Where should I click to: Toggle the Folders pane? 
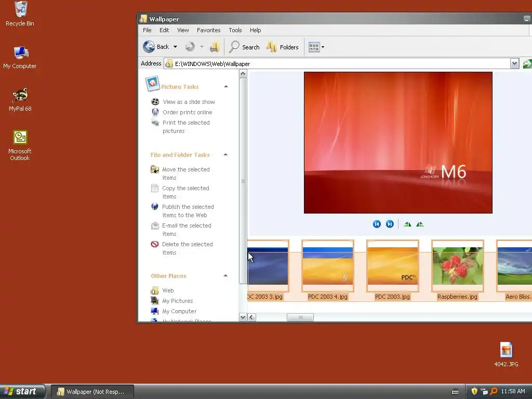coord(283,47)
